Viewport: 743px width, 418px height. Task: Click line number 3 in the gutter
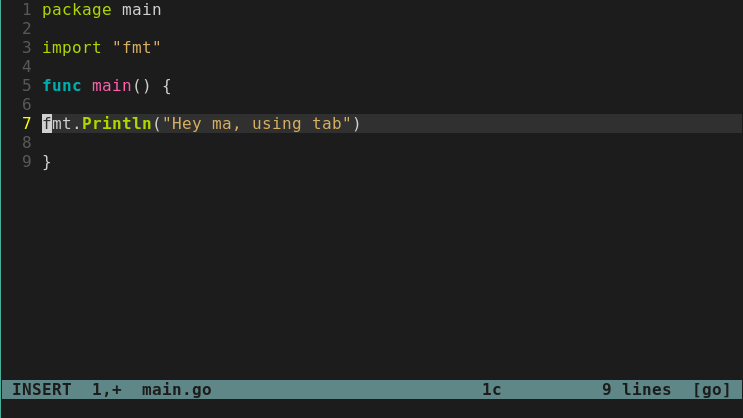pyautogui.click(x=27, y=47)
